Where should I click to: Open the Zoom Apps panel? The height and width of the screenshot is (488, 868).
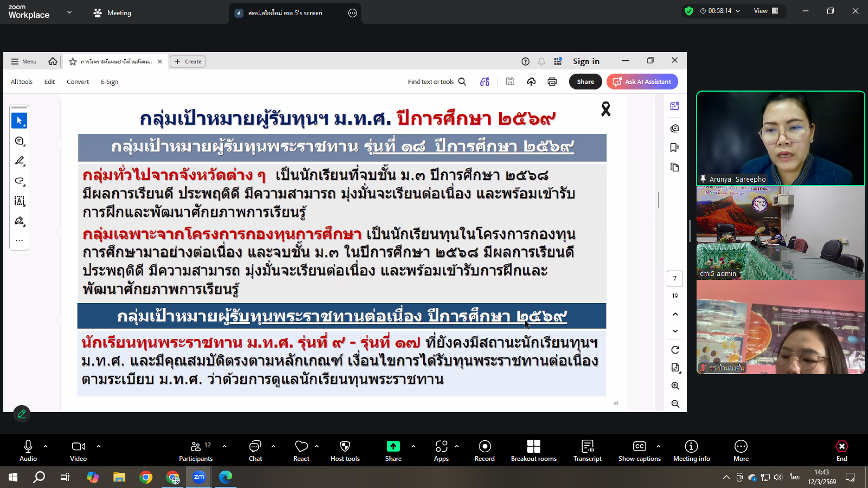[441, 451]
